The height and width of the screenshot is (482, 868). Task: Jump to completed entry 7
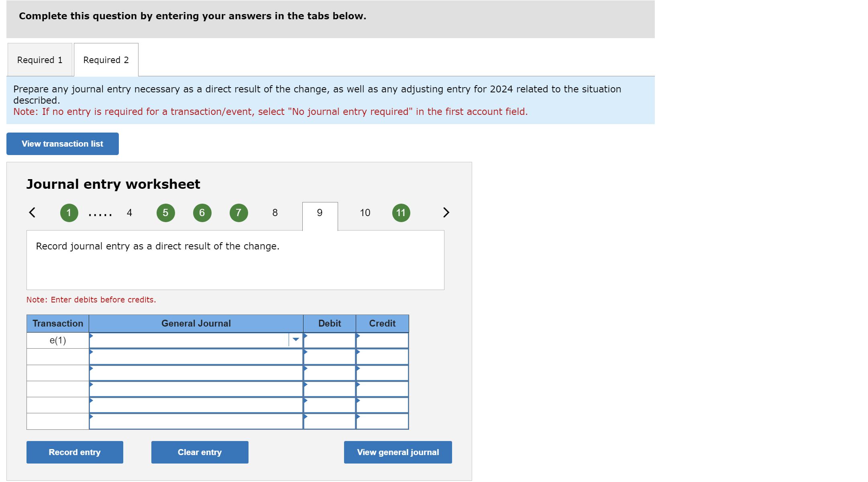[238, 213]
